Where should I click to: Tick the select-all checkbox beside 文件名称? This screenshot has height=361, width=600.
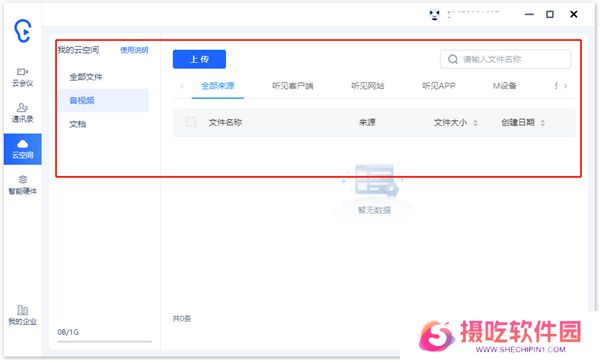point(191,122)
